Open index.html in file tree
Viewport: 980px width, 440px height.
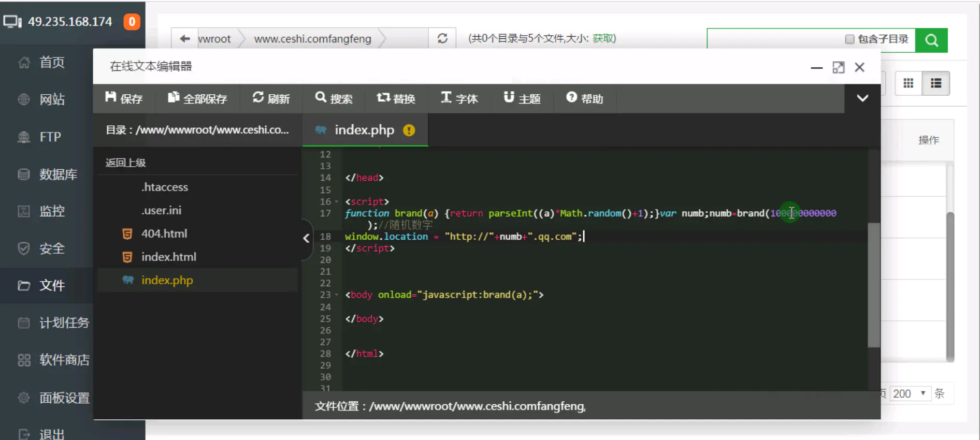coord(168,257)
